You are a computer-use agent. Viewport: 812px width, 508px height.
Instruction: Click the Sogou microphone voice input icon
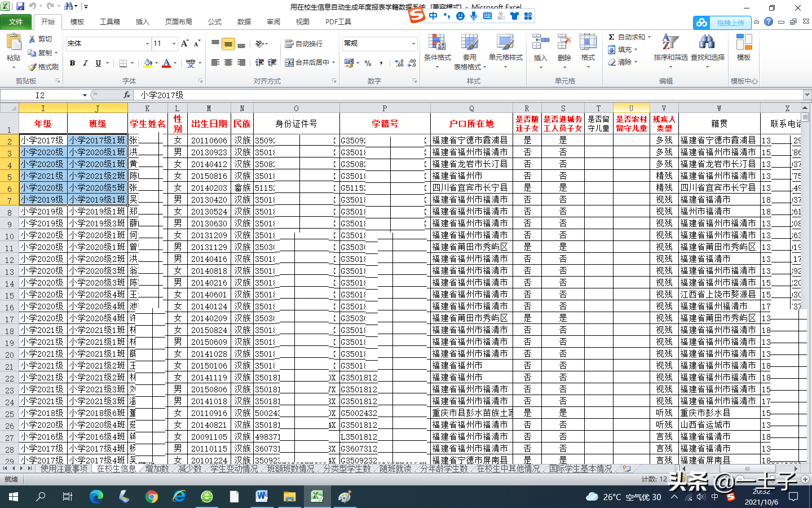474,16
